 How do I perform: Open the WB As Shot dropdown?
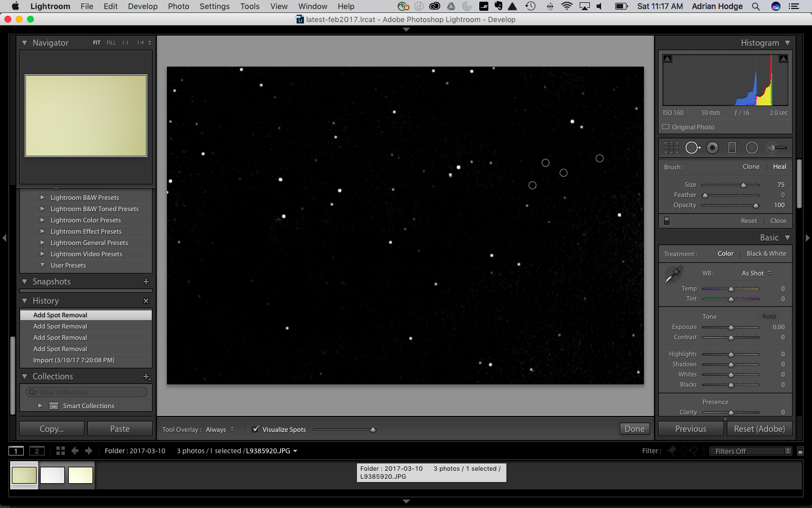pos(756,273)
